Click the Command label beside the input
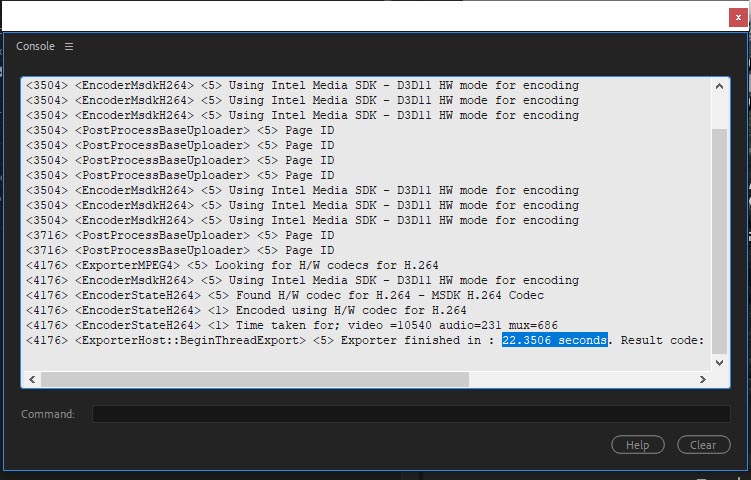 (48, 414)
